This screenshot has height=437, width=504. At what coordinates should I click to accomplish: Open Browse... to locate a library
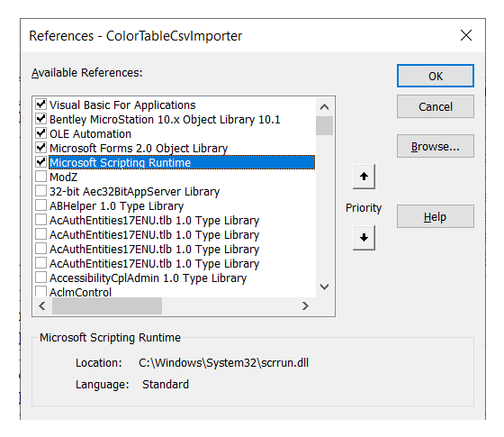point(436,146)
